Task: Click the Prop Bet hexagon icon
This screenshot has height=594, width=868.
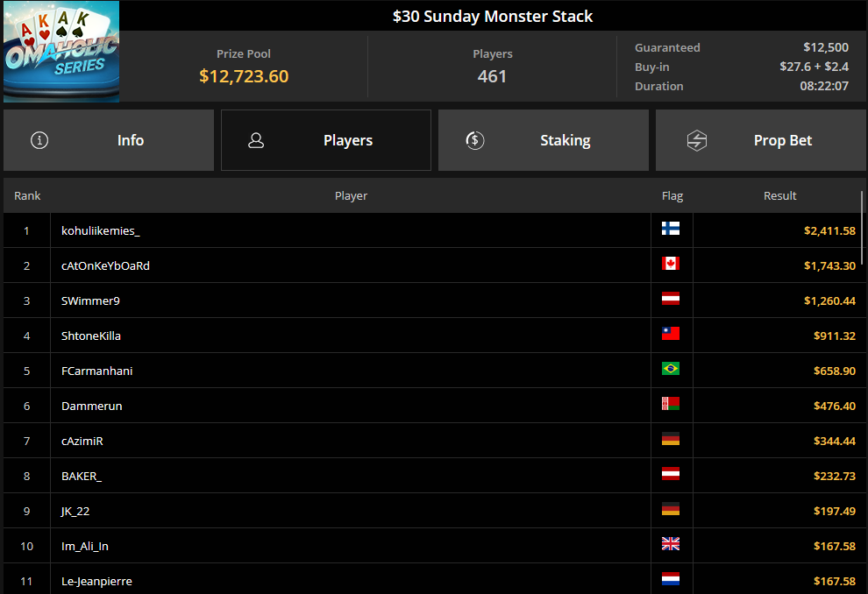Action: [697, 140]
